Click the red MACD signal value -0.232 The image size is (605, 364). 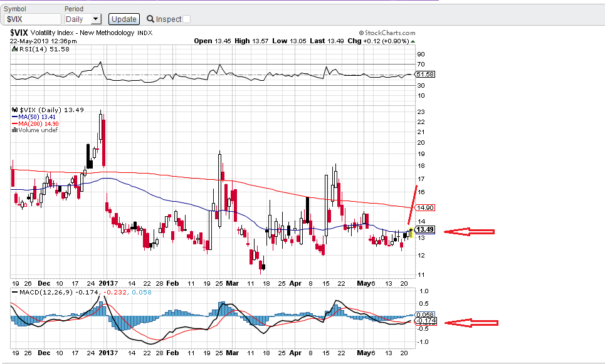[115, 293]
